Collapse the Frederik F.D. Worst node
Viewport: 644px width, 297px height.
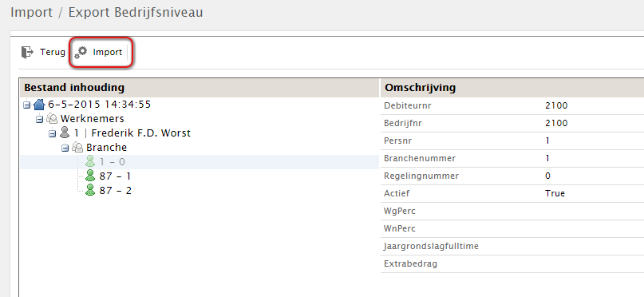coord(52,134)
